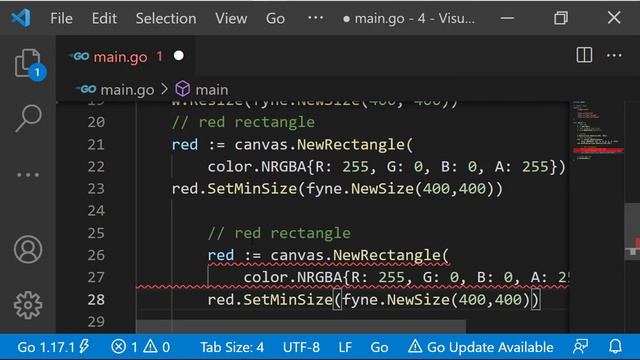
Task: Open the Notifications bell in status bar
Action: click(615, 347)
